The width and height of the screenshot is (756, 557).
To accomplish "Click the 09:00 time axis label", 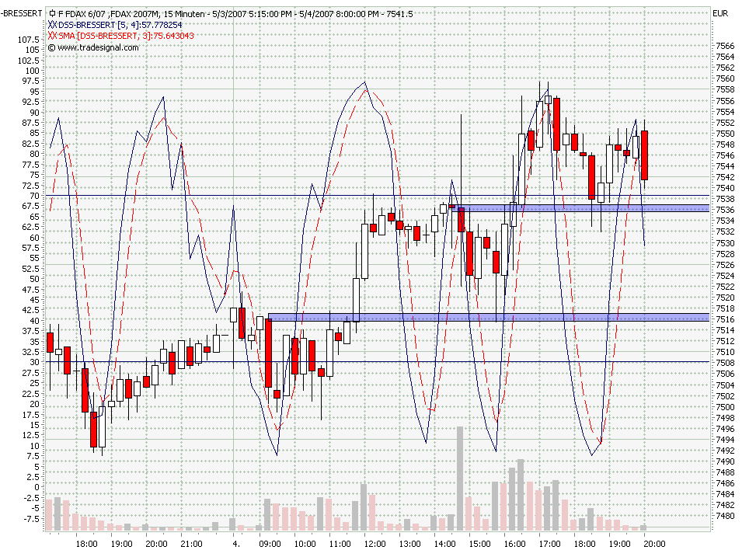I will coord(270,544).
